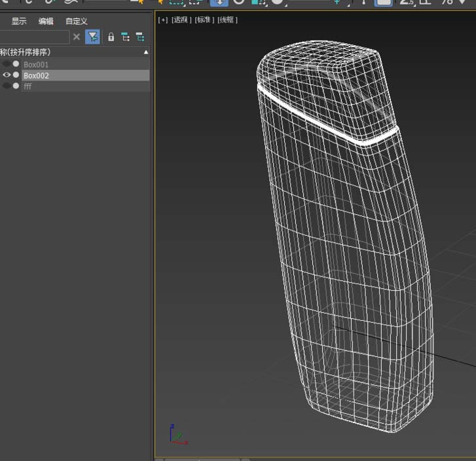This screenshot has width=476, height=461.
Task: Toggle the display filter funnel icon
Action: [x=92, y=37]
